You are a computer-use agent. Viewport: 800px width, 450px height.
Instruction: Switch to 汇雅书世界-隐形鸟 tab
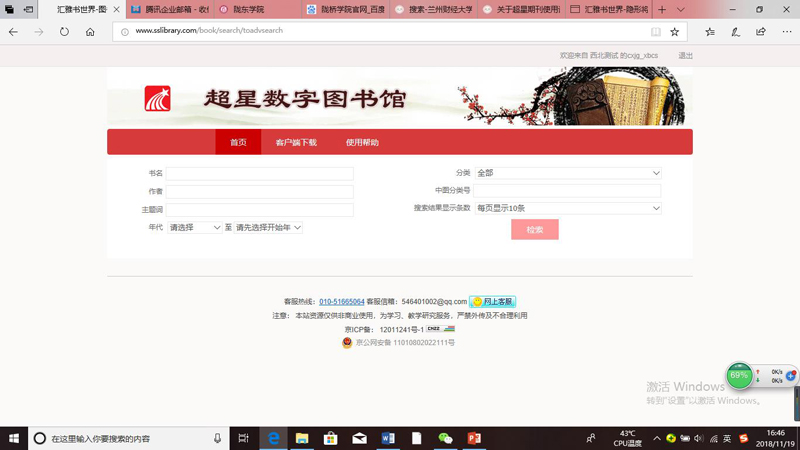tap(609, 10)
